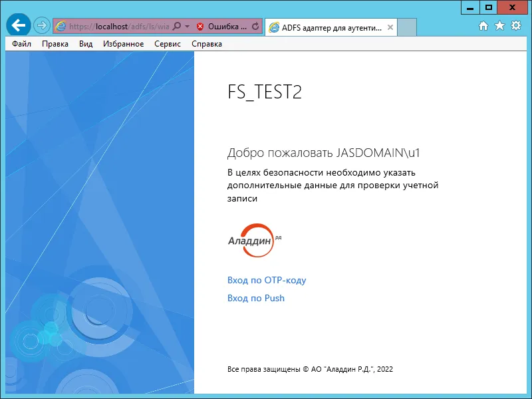Open the Сервис menu
532x399 pixels.
[x=168, y=44]
